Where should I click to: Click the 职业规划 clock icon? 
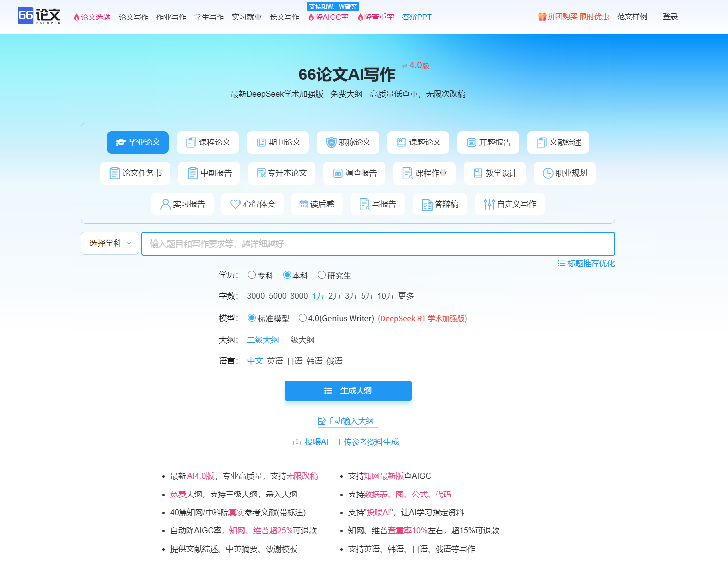pos(548,173)
